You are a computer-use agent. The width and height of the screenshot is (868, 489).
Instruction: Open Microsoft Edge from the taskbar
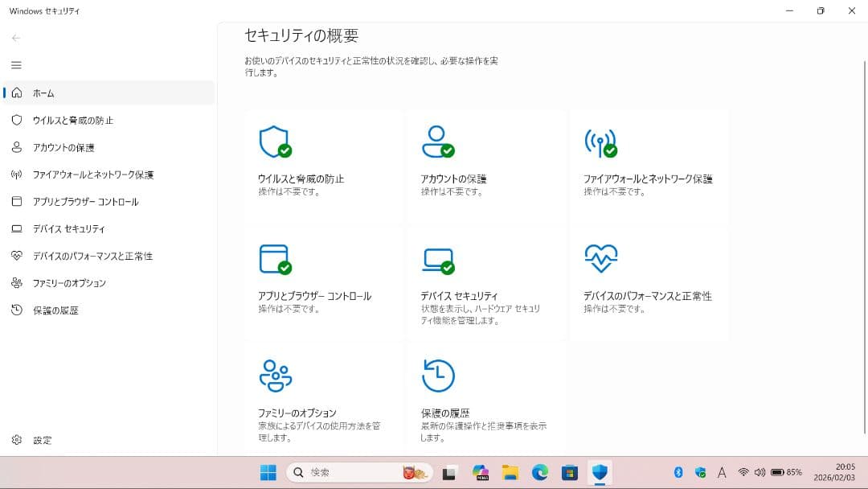[539, 473]
